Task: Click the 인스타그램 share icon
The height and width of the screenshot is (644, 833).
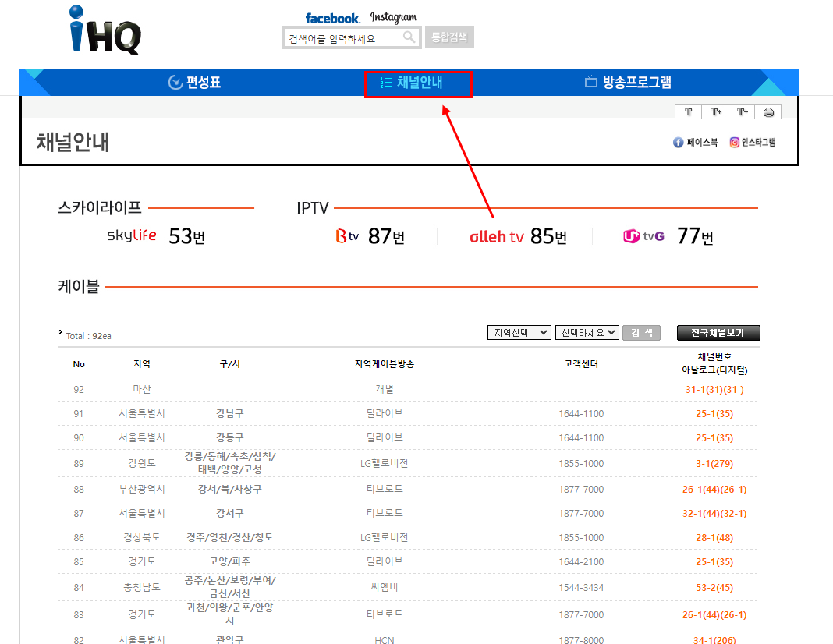Action: click(752, 142)
